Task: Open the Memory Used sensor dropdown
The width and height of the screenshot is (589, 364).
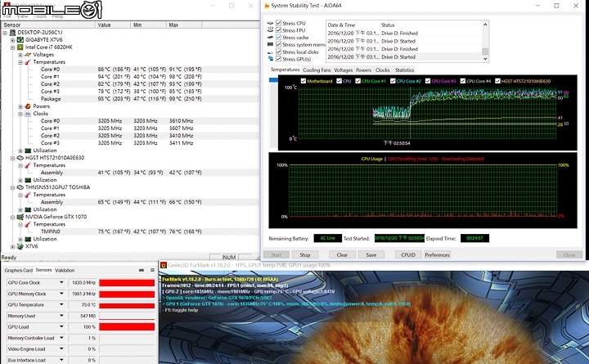Action: [x=61, y=316]
